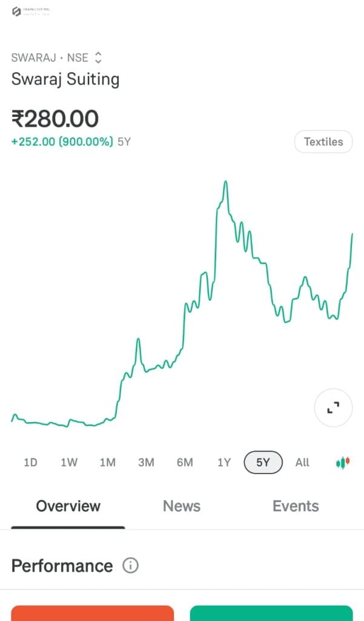Open the candlestick chart view icon
This screenshot has width=364, height=621.
[x=343, y=463]
